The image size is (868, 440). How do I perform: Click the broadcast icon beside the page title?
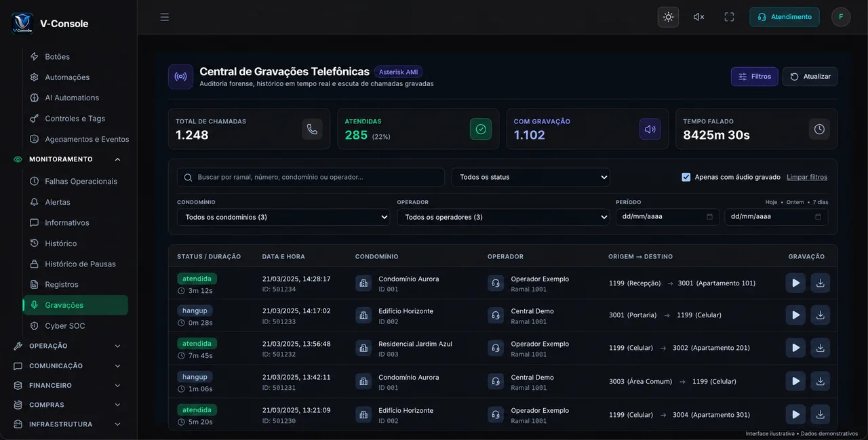pos(180,77)
